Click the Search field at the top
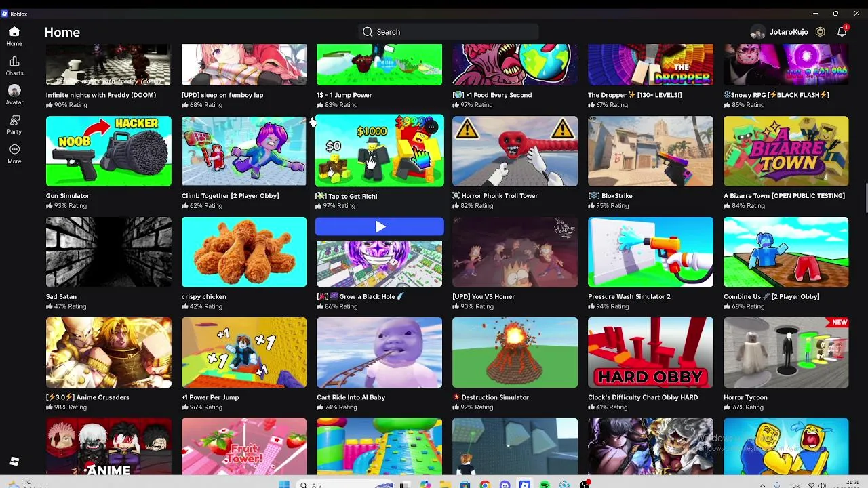Viewport: 868px width, 488px height. 448,32
